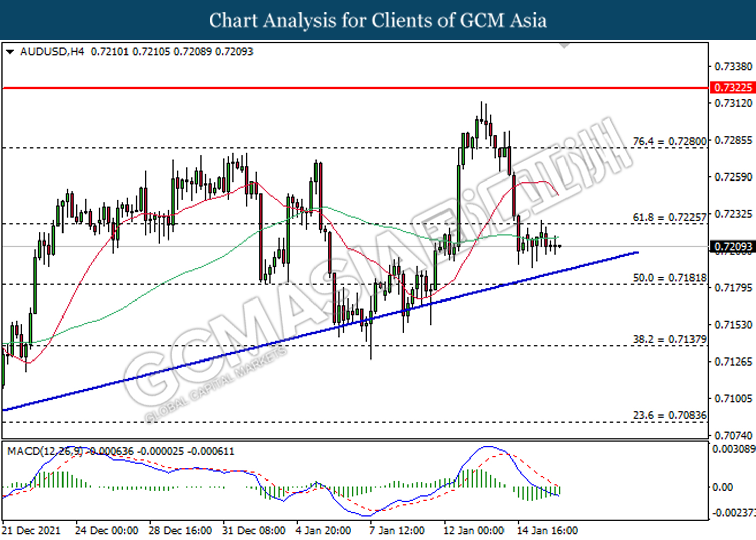Click the 12 Jan 00:00 time label
Screen dimensions: 756x540
click(x=473, y=531)
